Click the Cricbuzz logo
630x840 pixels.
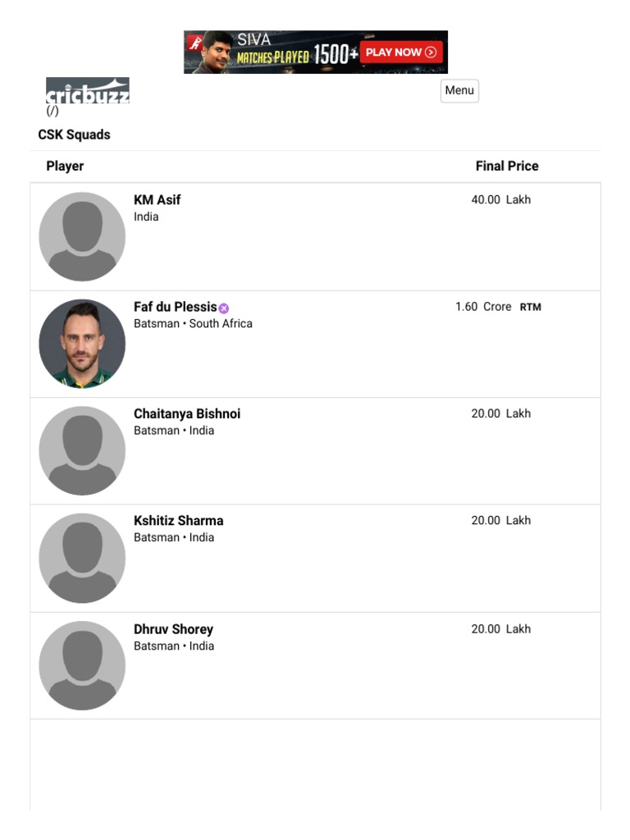click(x=88, y=91)
